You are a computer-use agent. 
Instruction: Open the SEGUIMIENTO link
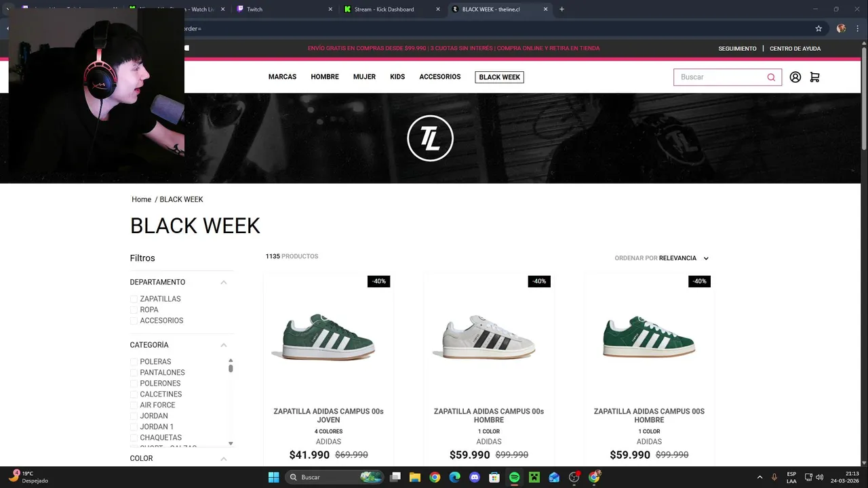[x=737, y=49]
